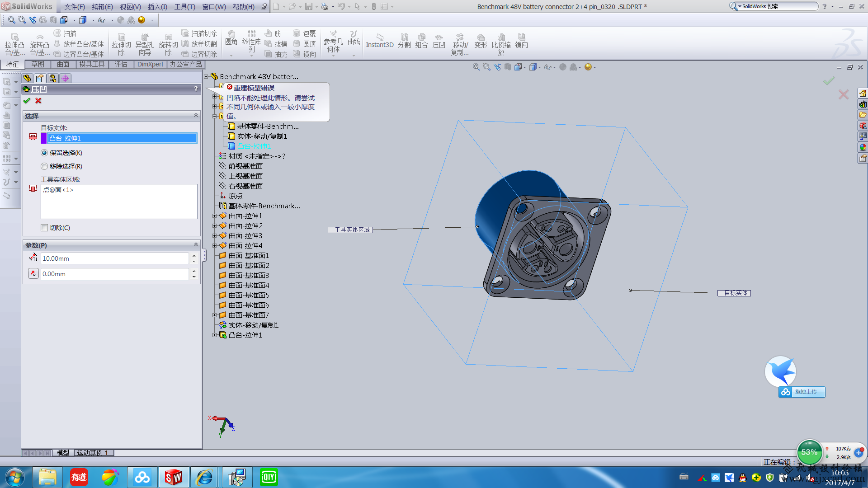Open Reference Geometry (参考几何体) tool

click(x=333, y=42)
